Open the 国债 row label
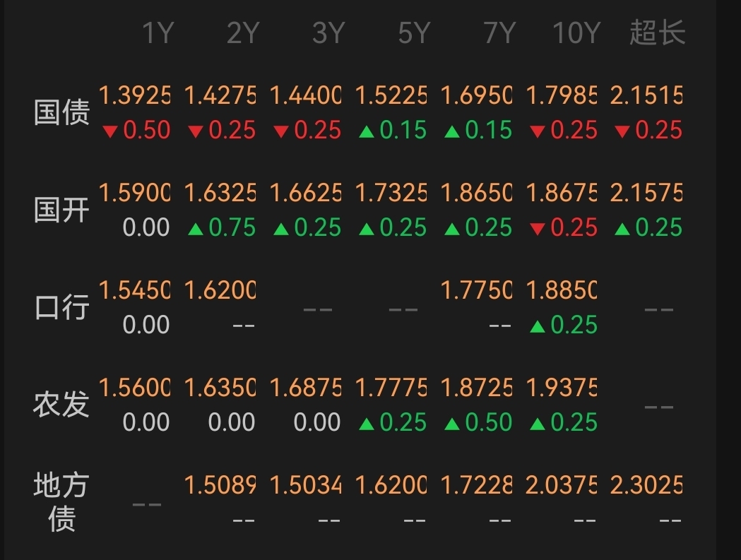The height and width of the screenshot is (560, 741). 62,112
